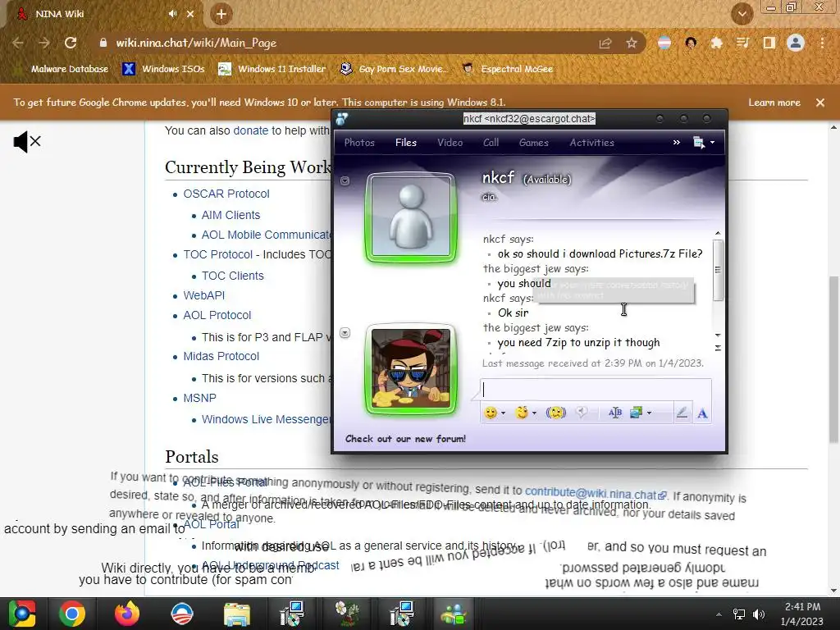The image size is (840, 630).
Task: Click the media control icon in Chrome toolbar
Action: point(742,43)
